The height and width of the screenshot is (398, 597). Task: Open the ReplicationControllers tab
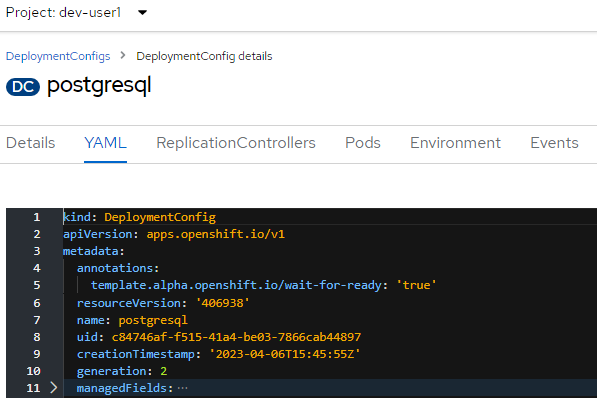click(x=236, y=143)
